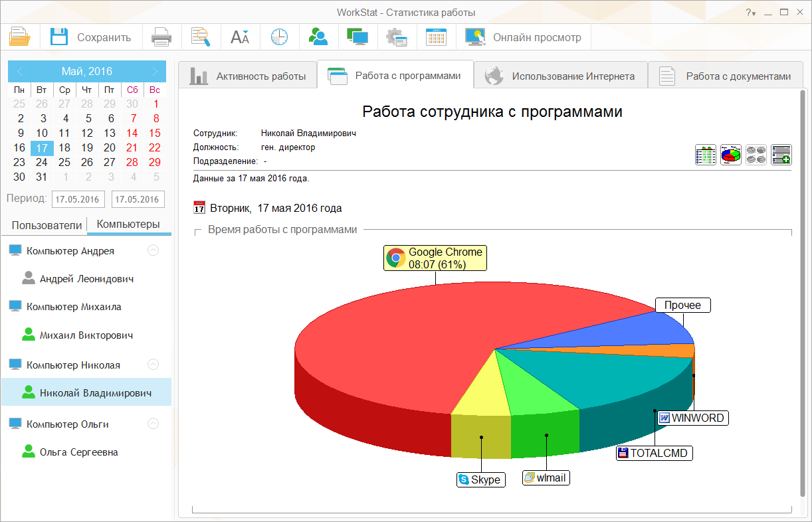Click the calendar icon beside Вторник date
The image size is (812, 522).
tap(199, 208)
